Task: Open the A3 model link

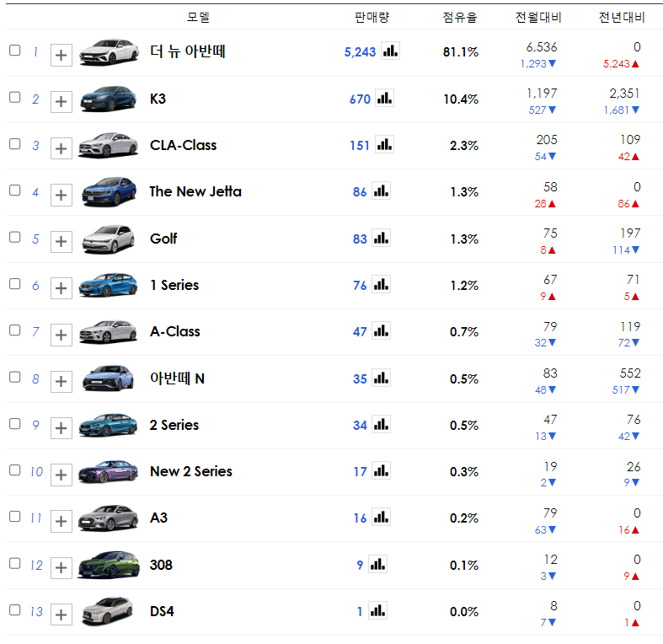Action: click(x=158, y=518)
